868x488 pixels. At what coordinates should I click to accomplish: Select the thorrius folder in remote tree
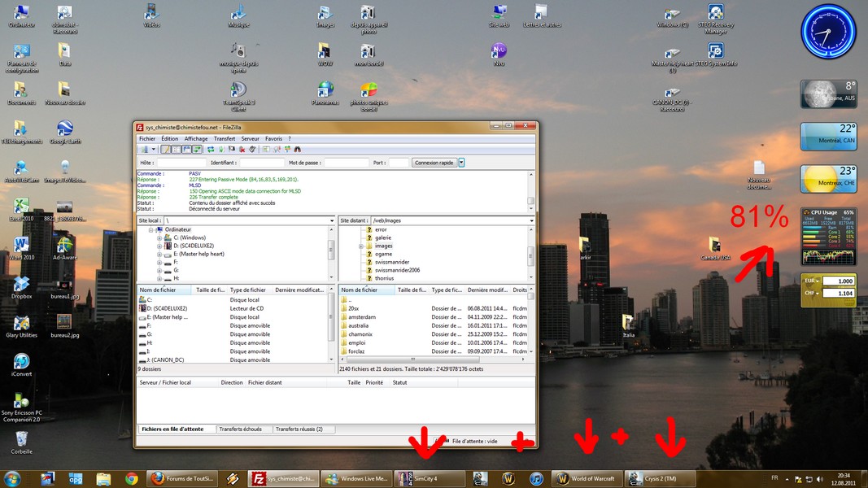(384, 278)
